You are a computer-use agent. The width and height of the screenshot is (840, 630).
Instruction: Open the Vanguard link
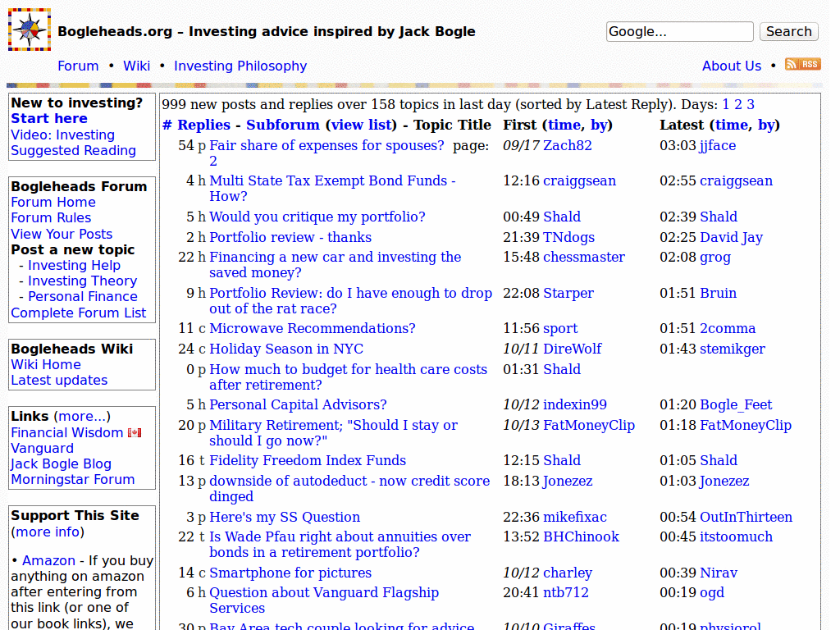[x=43, y=448]
